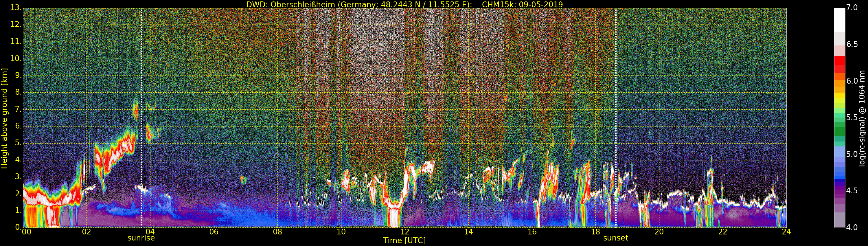Click the x-axis tick label '24'
This screenshot has width=868, height=246.
[786, 232]
